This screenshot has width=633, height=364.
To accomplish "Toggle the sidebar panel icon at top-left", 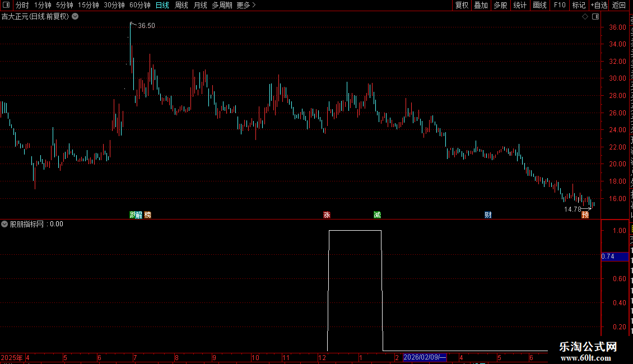I will click(6, 5).
